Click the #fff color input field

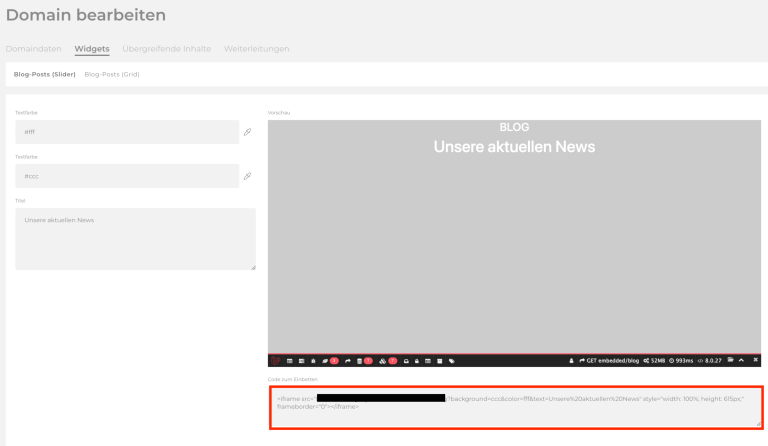pyautogui.click(x=126, y=132)
